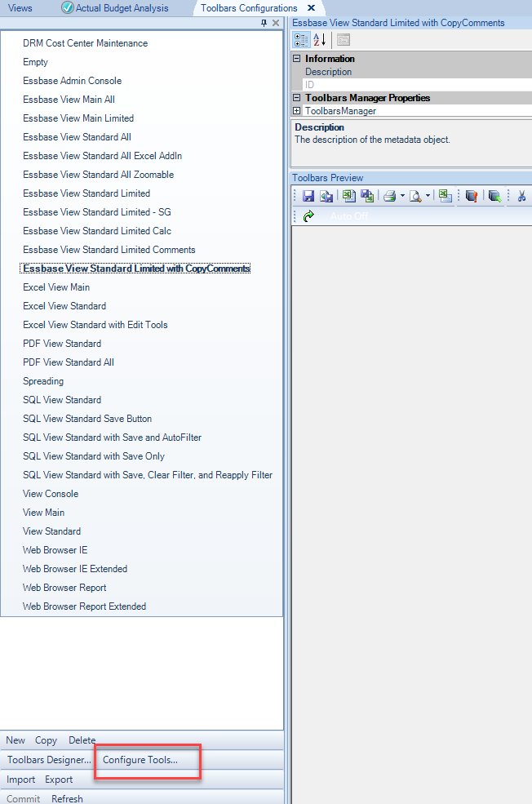This screenshot has height=804, width=532.
Task: Select the Description property row
Action: (x=411, y=72)
